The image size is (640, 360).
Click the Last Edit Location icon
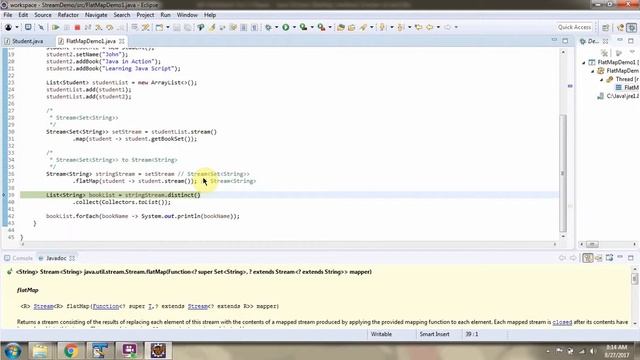pos(418,27)
